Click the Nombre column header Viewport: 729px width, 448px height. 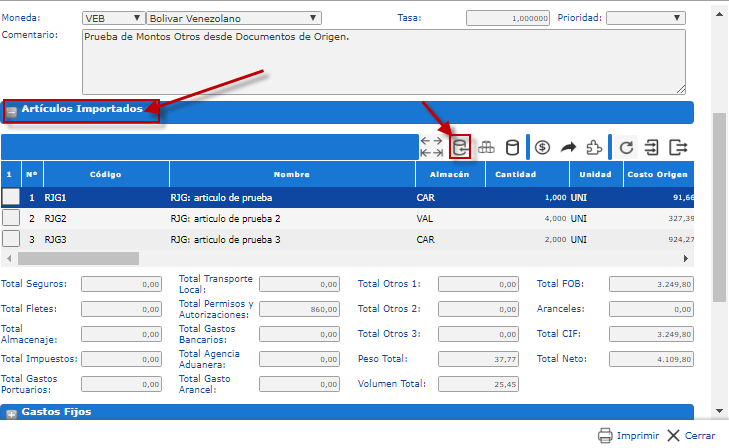(x=291, y=174)
